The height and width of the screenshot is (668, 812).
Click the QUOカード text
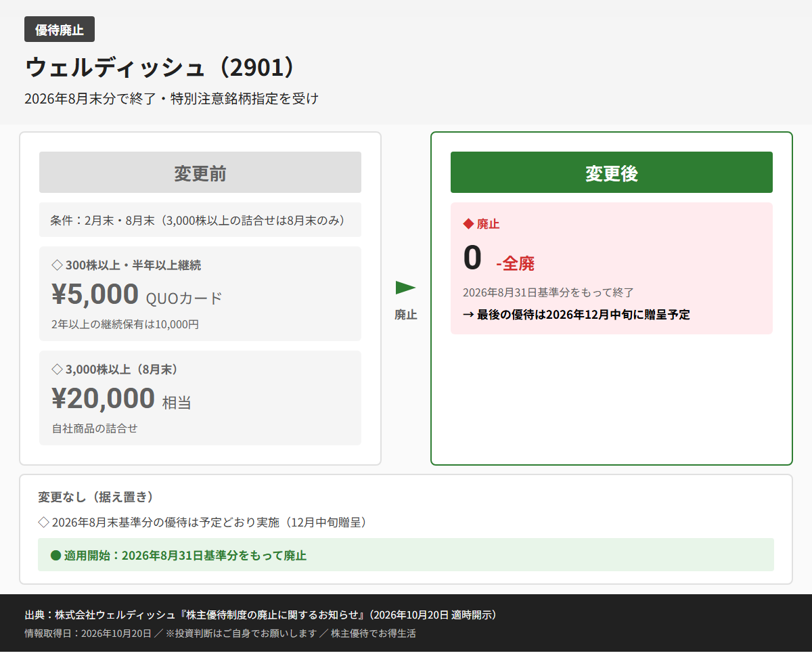[x=184, y=298]
